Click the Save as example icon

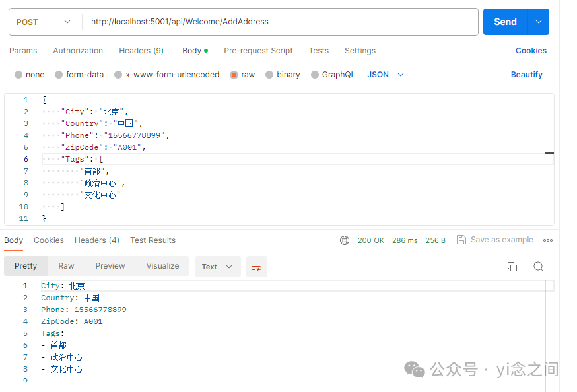(461, 240)
